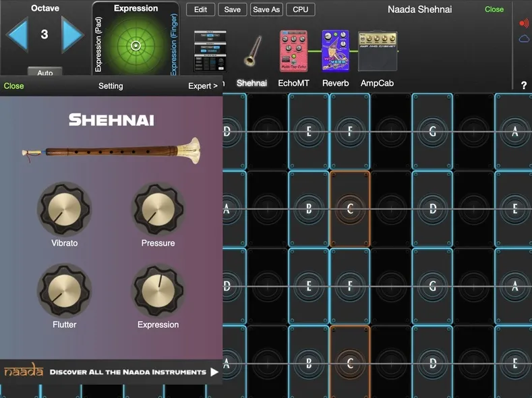Viewport: 532px width, 398px height.
Task: Click the Expression (Finger) vertical label
Action: pyautogui.click(x=174, y=44)
